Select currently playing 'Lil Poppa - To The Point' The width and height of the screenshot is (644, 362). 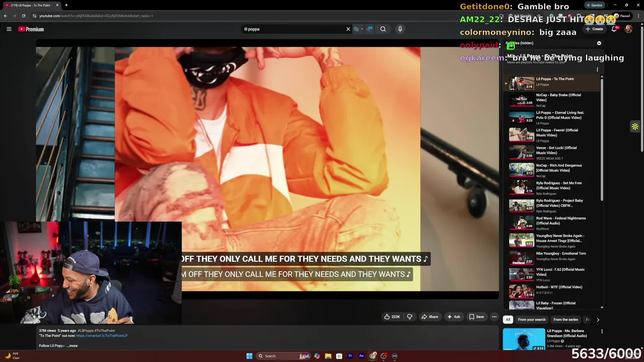point(551,83)
